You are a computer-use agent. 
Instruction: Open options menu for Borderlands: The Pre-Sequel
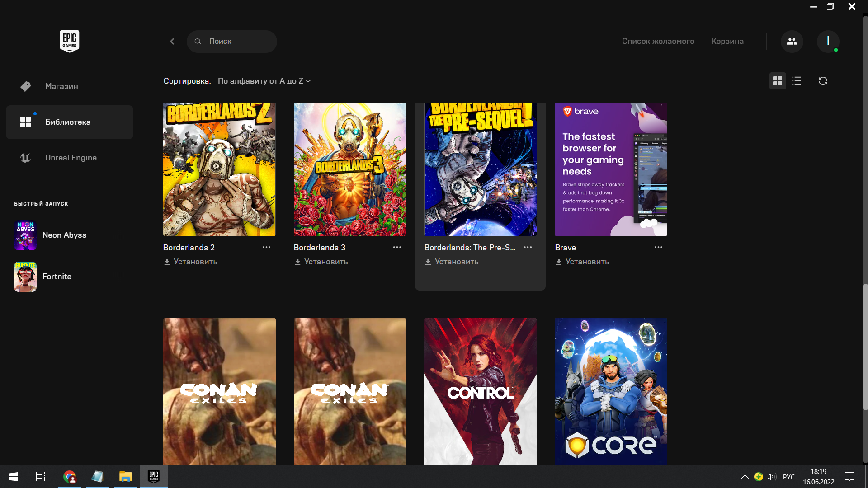528,247
